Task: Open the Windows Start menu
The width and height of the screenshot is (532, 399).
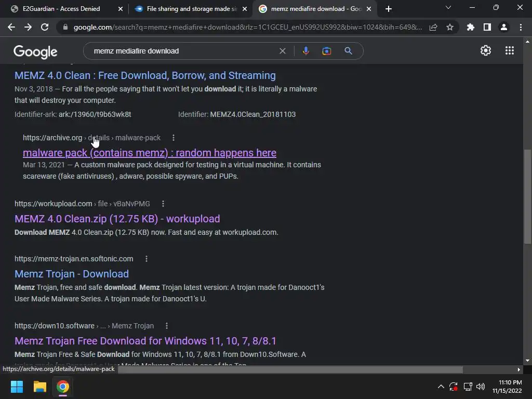Action: pos(17,387)
